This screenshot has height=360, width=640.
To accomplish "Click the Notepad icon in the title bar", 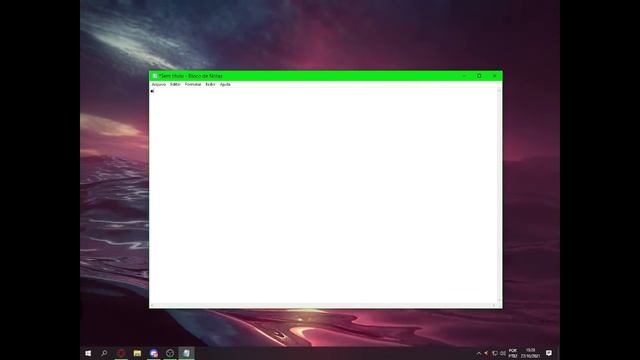I will (155, 76).
